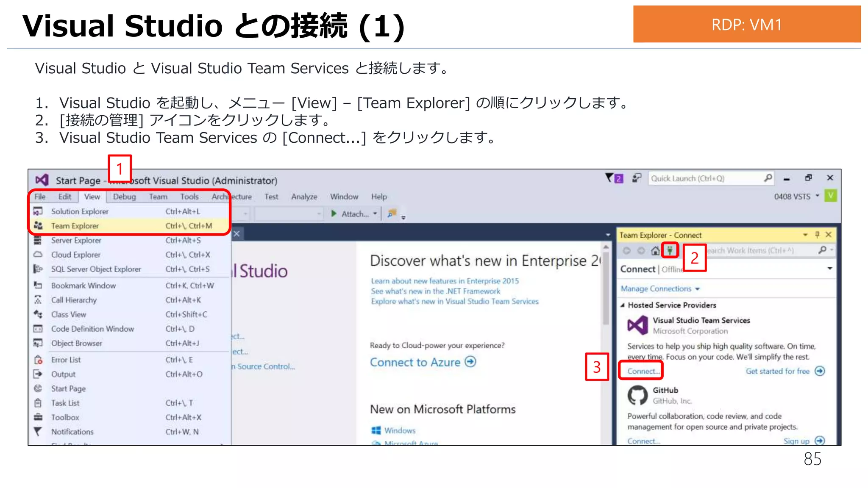Open the Help menu
The width and height of the screenshot is (868, 488).
coord(379,197)
